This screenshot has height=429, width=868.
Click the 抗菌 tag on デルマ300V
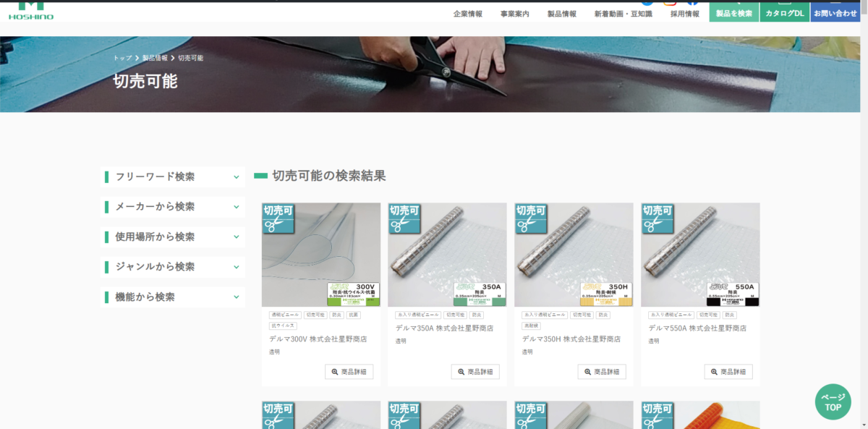pyautogui.click(x=354, y=315)
